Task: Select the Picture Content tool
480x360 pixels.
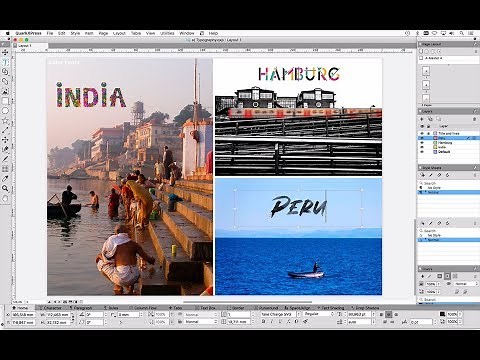Action: pos(5,91)
